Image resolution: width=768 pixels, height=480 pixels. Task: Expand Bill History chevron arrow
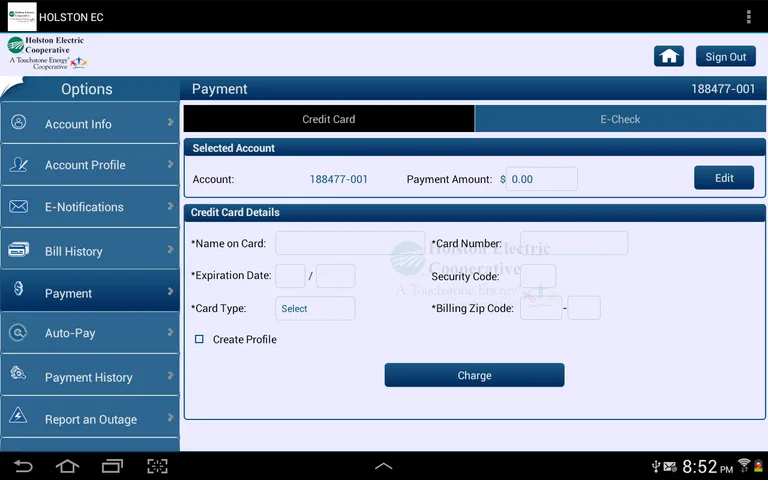(x=170, y=249)
